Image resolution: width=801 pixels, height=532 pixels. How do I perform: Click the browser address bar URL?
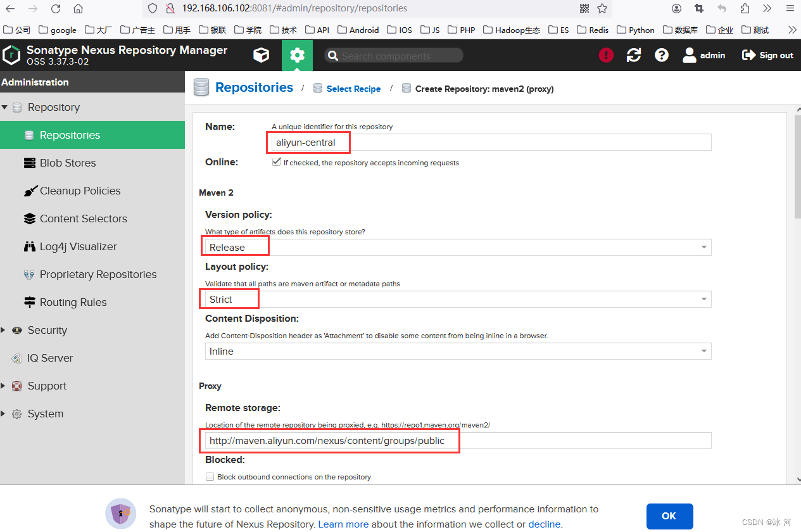[294, 9]
